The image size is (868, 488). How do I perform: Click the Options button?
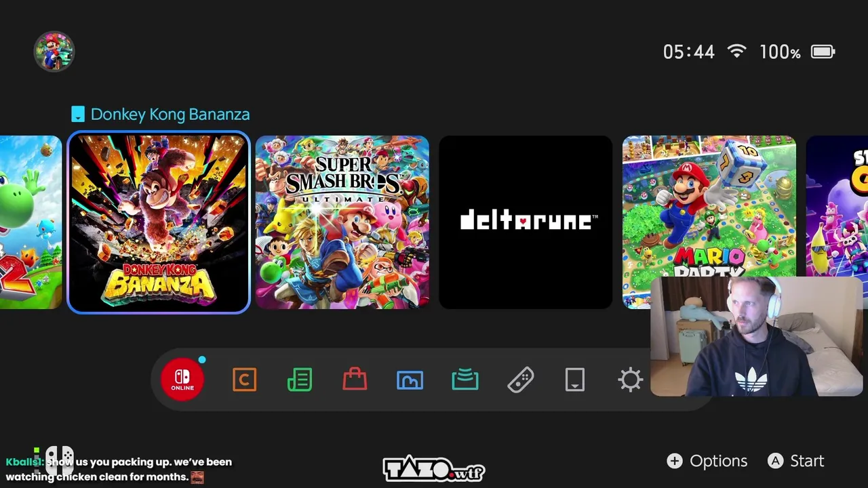coord(707,461)
